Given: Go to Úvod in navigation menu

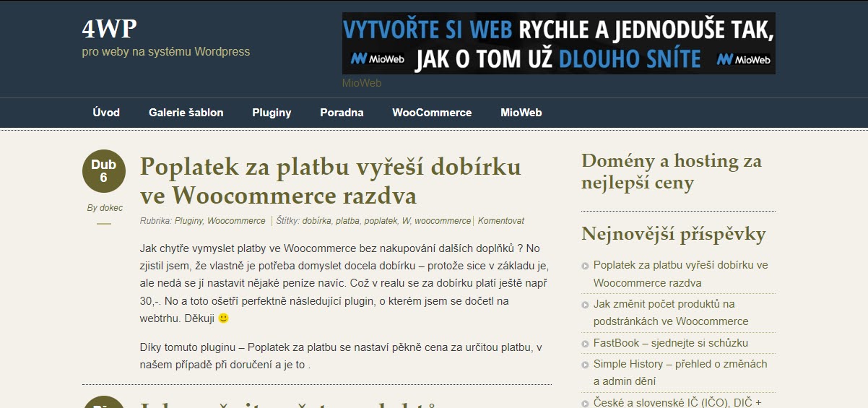Looking at the screenshot, I should click(106, 113).
